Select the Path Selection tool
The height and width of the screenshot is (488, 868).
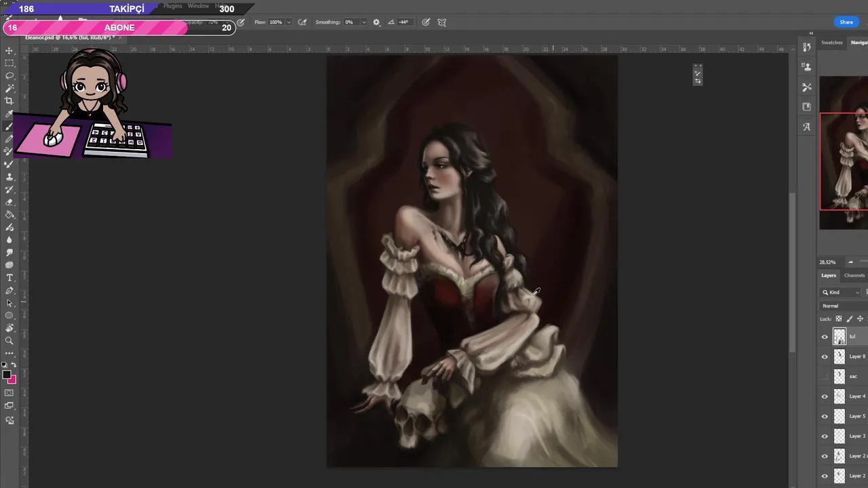[x=9, y=303]
